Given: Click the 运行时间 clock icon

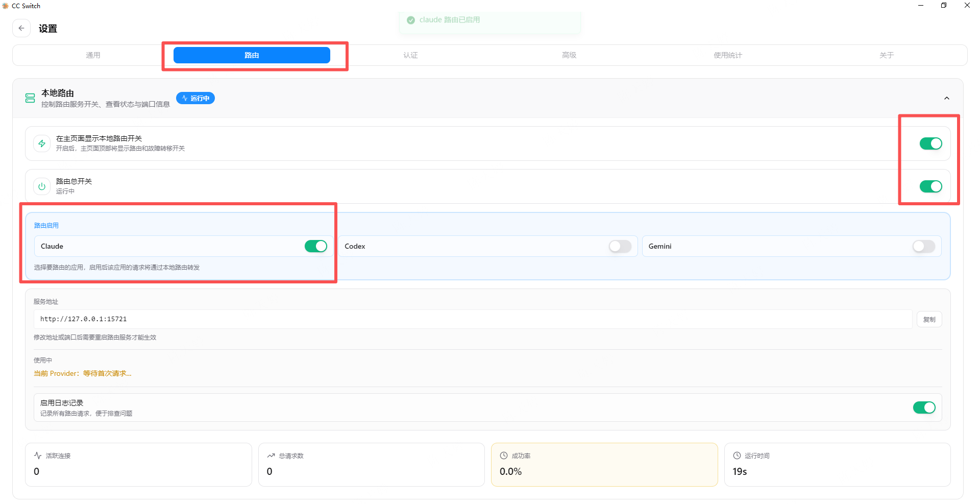Looking at the screenshot, I should pos(737,455).
